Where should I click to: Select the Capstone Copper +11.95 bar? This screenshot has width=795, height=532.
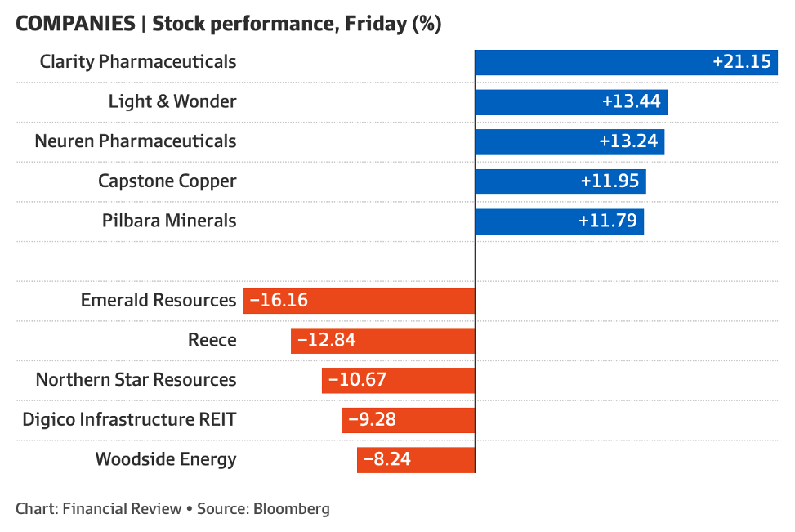tap(561, 181)
